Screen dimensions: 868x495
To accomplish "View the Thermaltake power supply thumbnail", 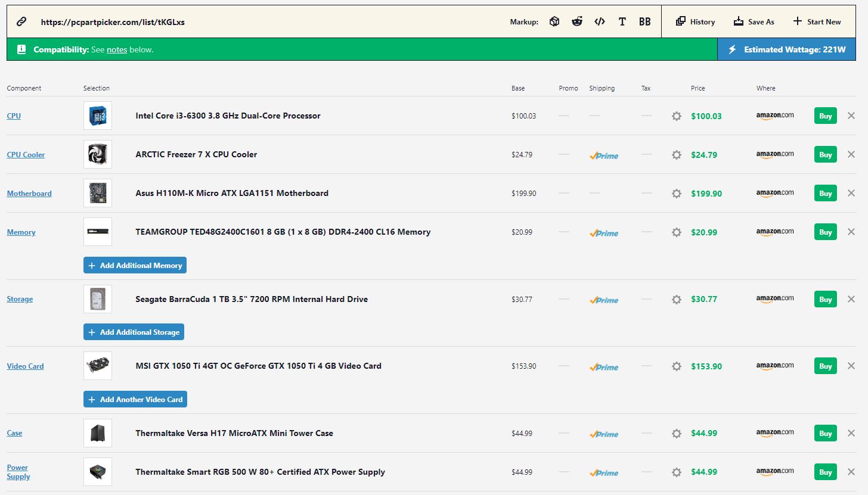I will coord(98,472).
